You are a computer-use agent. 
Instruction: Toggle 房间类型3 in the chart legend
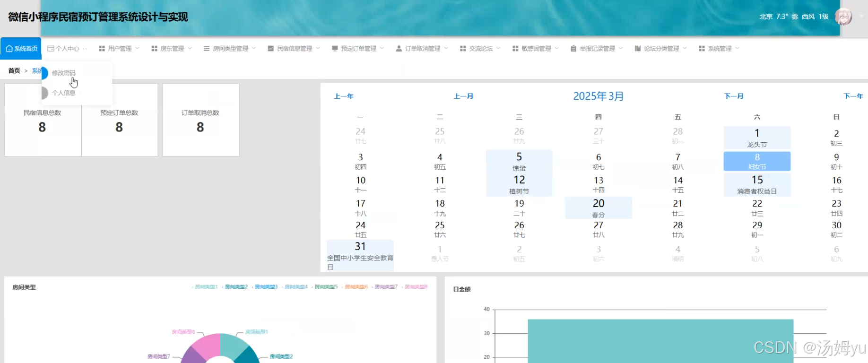[265, 287]
